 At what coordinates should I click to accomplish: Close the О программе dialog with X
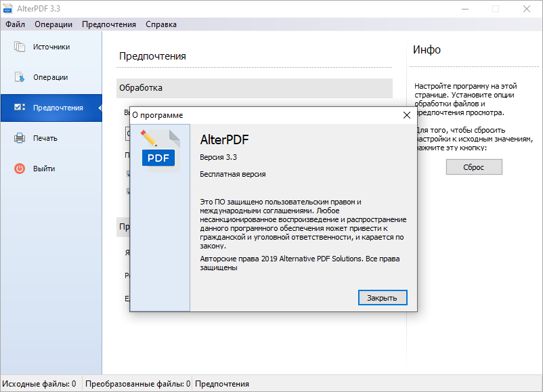click(407, 115)
